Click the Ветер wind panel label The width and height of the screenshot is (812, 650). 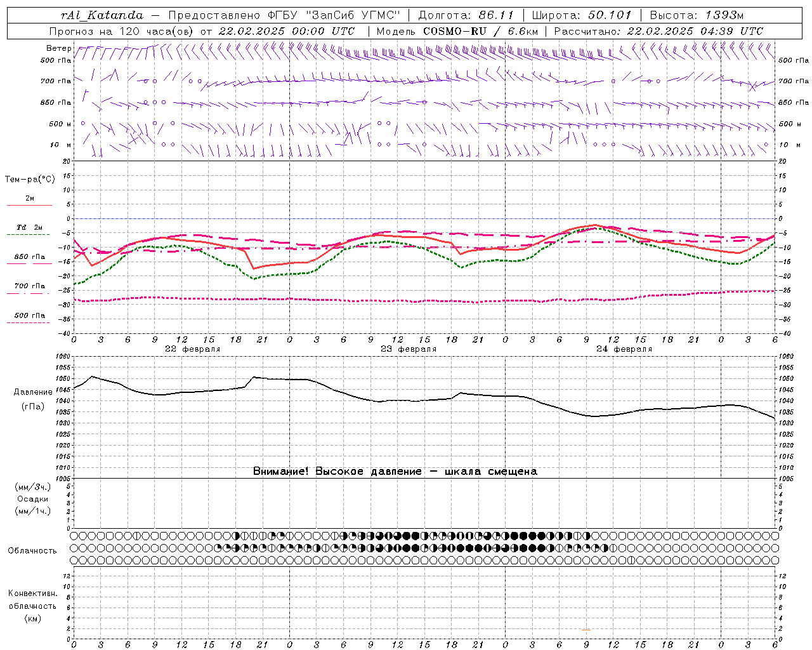pos(58,48)
